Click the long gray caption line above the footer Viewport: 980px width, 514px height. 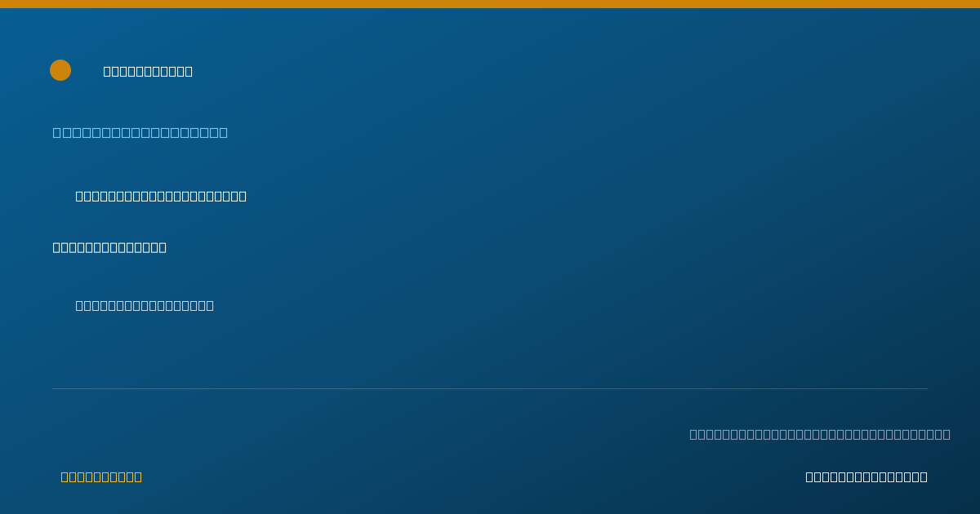[820, 434]
